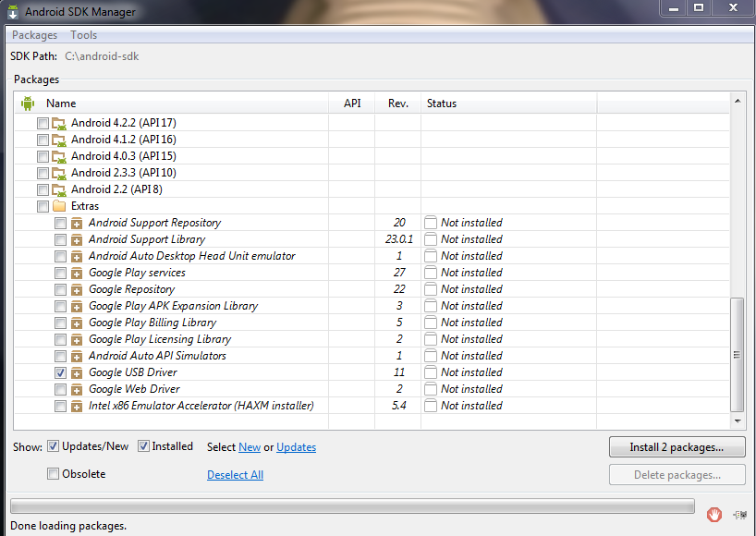Click the status icon for Google USB Driver
The width and height of the screenshot is (756, 536).
431,372
